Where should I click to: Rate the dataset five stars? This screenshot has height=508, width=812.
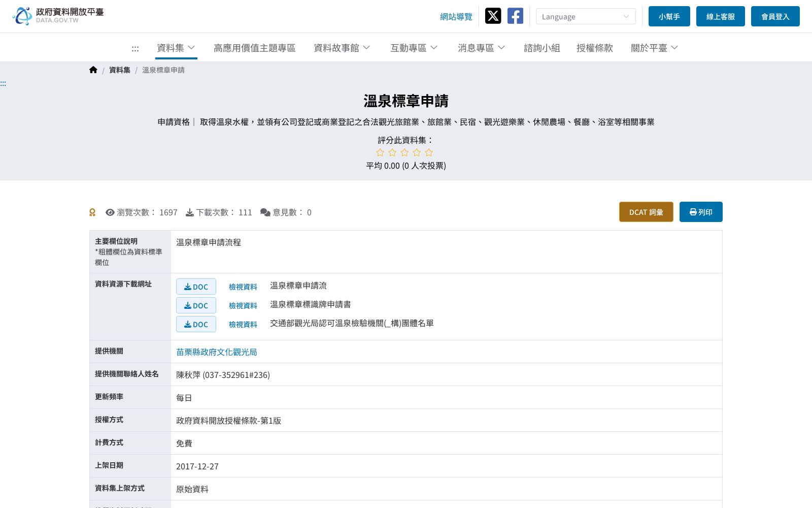(x=429, y=152)
